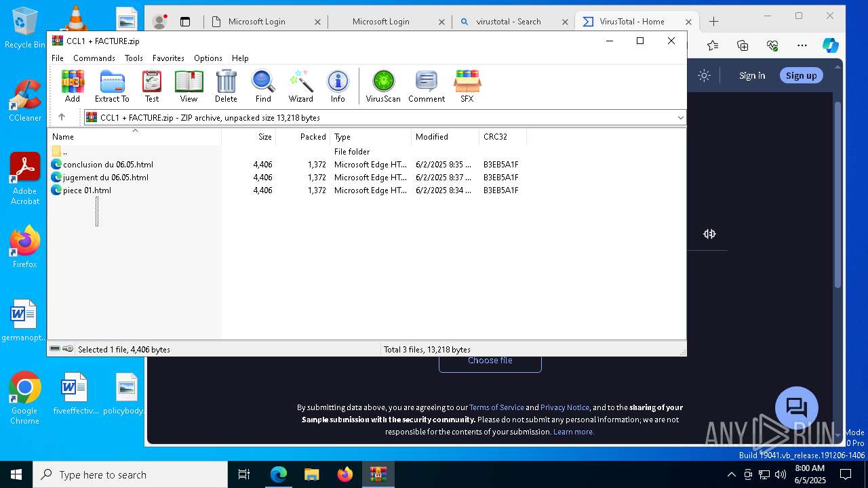Sort by the Size column header

point(249,137)
